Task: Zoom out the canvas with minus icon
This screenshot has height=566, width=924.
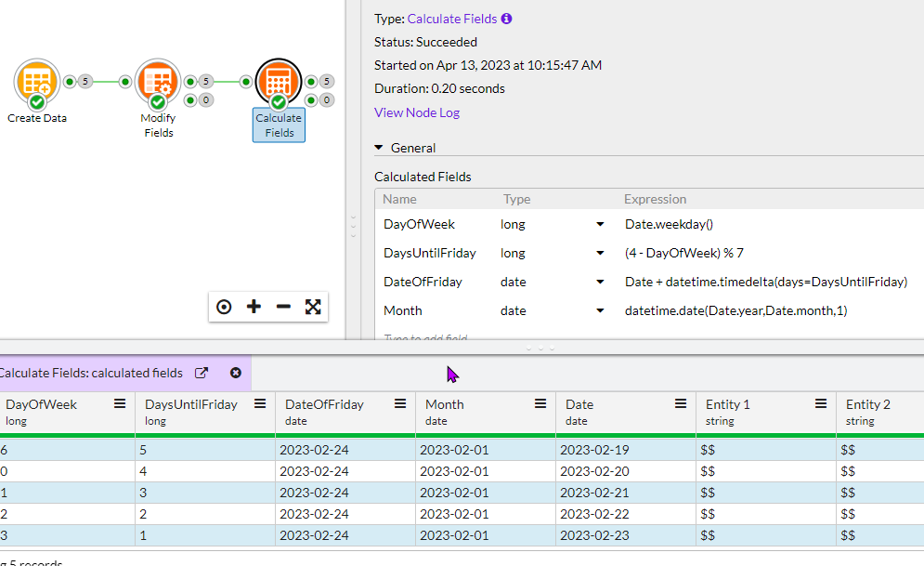Action: tap(283, 307)
